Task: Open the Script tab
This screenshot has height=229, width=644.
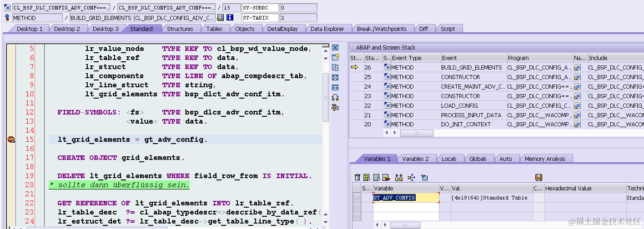Action: tap(448, 29)
